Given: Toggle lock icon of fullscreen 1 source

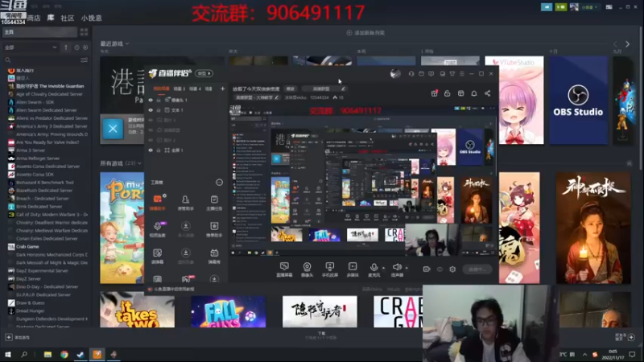Looking at the screenshot, I should [159, 150].
